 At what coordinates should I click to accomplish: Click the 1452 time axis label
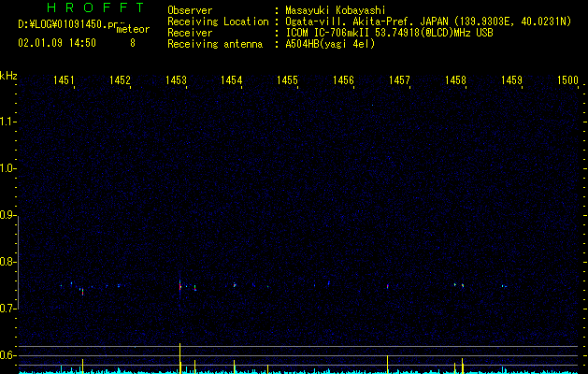pyautogui.click(x=120, y=80)
